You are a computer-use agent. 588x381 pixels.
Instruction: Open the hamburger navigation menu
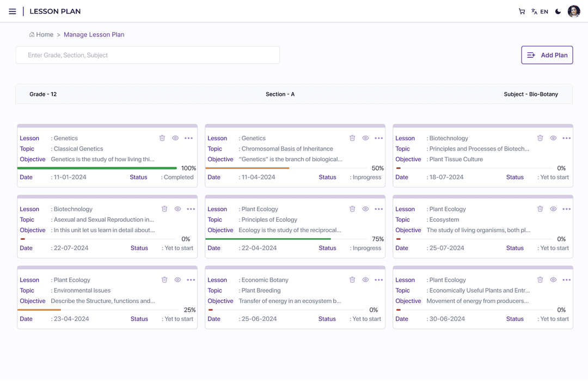[x=13, y=11]
